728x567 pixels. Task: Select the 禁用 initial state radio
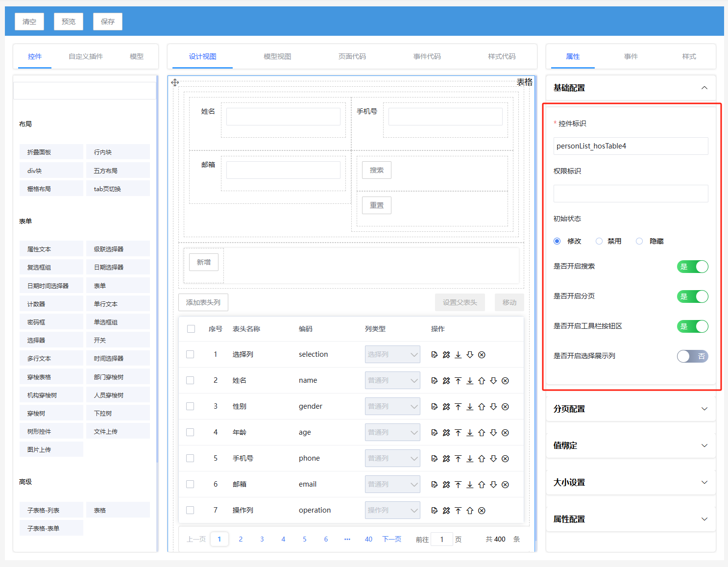pyautogui.click(x=599, y=241)
